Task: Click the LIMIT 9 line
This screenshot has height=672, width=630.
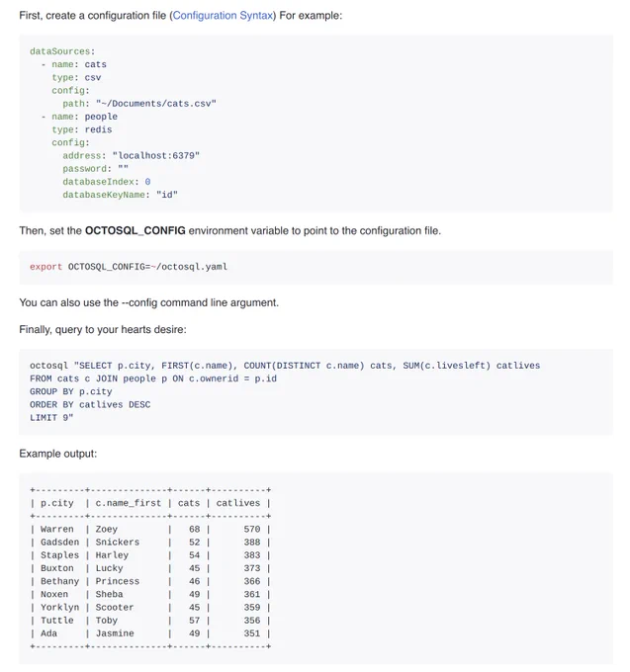Action: (x=51, y=417)
